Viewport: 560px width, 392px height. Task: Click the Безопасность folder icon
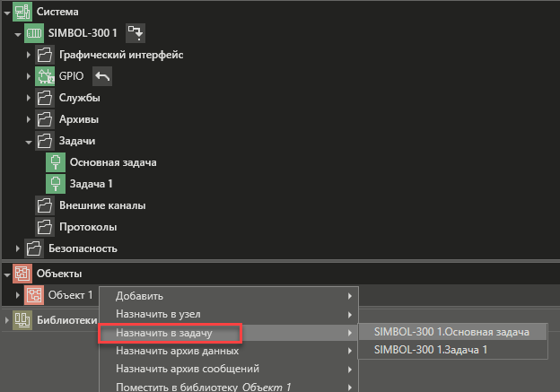(x=34, y=248)
